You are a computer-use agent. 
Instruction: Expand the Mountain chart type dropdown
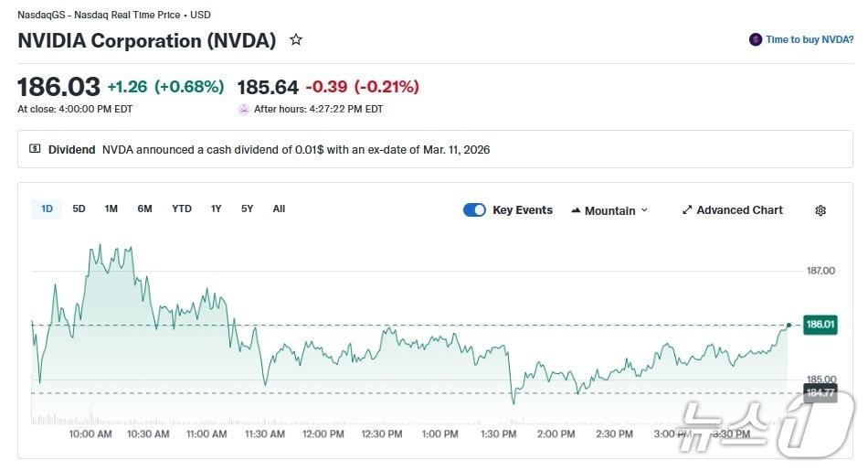pos(644,210)
